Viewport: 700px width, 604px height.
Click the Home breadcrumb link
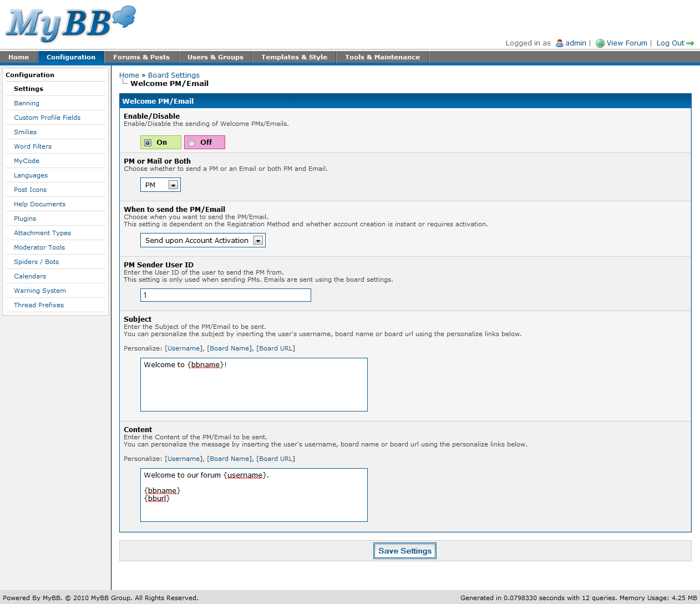[129, 75]
